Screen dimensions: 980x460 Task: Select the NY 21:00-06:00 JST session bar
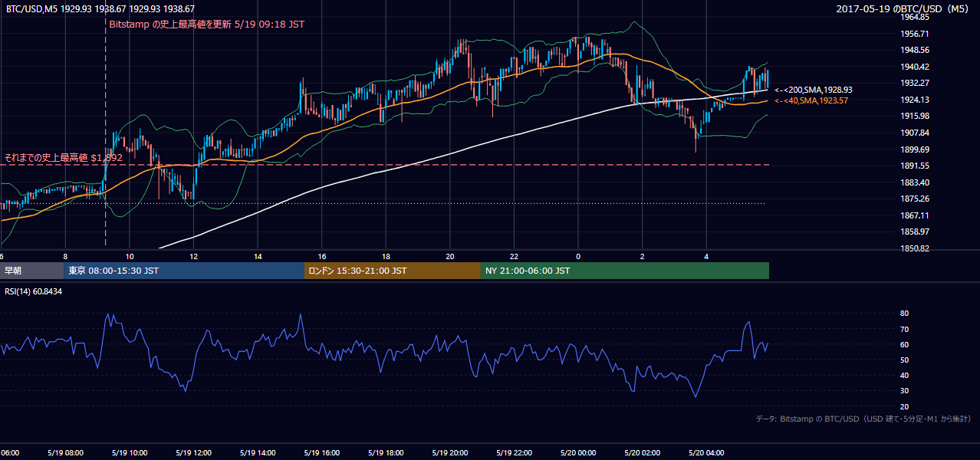tap(624, 271)
